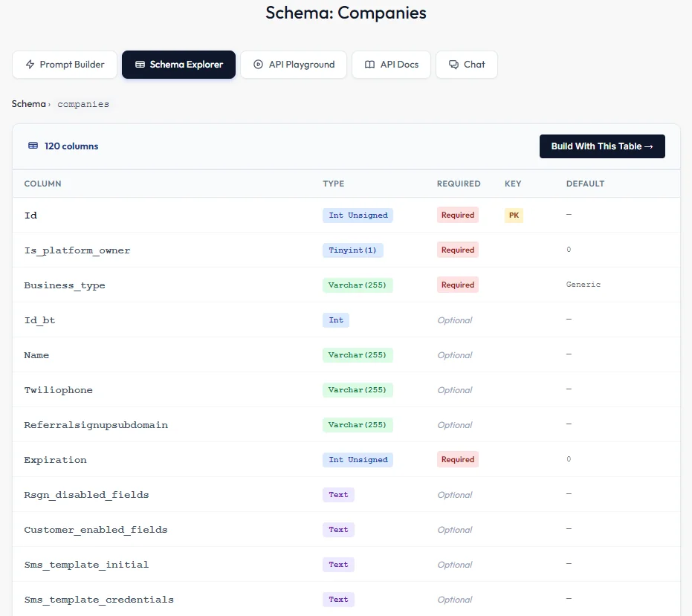Click Int Unsigned badge in Expiration row
Viewport: 692px width, 616px height.
[x=358, y=460]
